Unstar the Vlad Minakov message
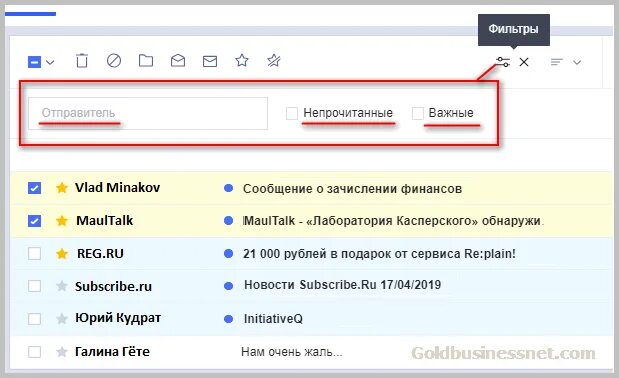Image resolution: width=619 pixels, height=378 pixels. [x=62, y=187]
